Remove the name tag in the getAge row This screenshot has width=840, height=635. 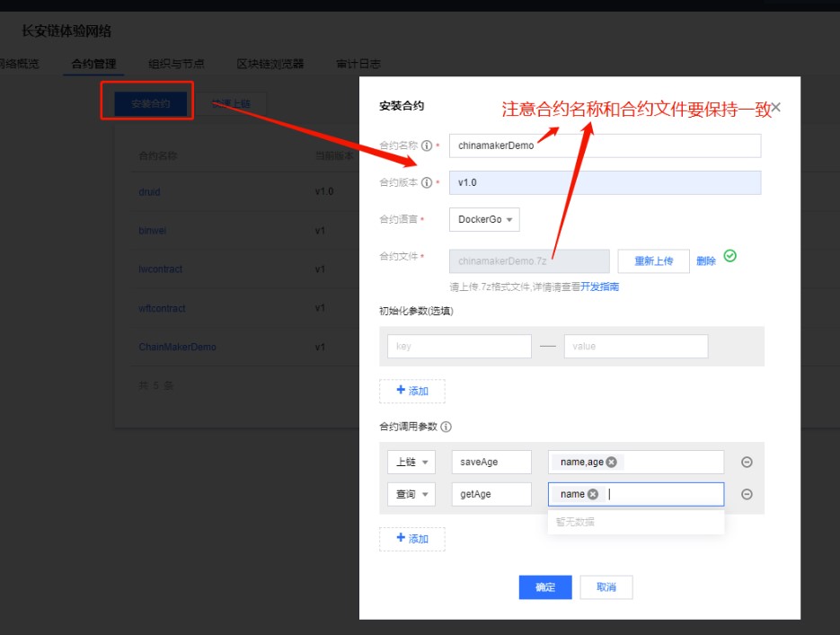click(593, 494)
